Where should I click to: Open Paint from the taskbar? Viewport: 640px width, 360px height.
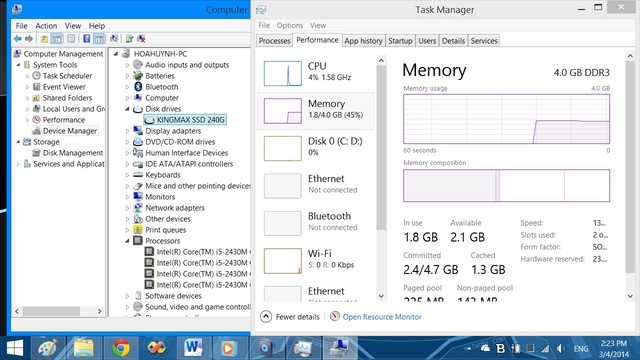tap(48, 348)
